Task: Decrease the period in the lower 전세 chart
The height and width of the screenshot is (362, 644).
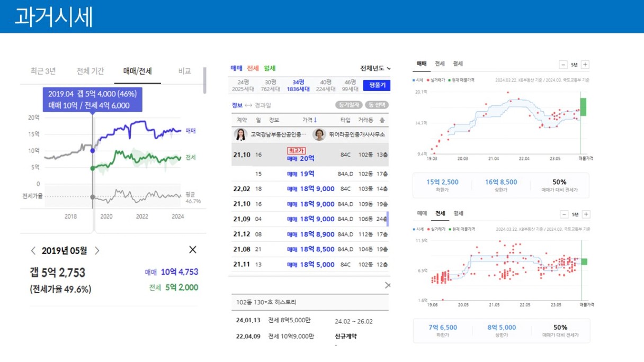Action: coord(563,214)
